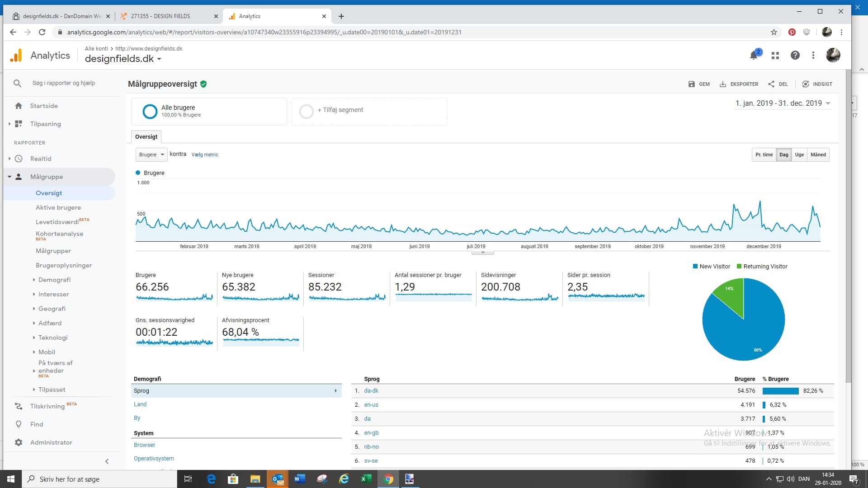Switch graph granularity to Måned

click(818, 155)
